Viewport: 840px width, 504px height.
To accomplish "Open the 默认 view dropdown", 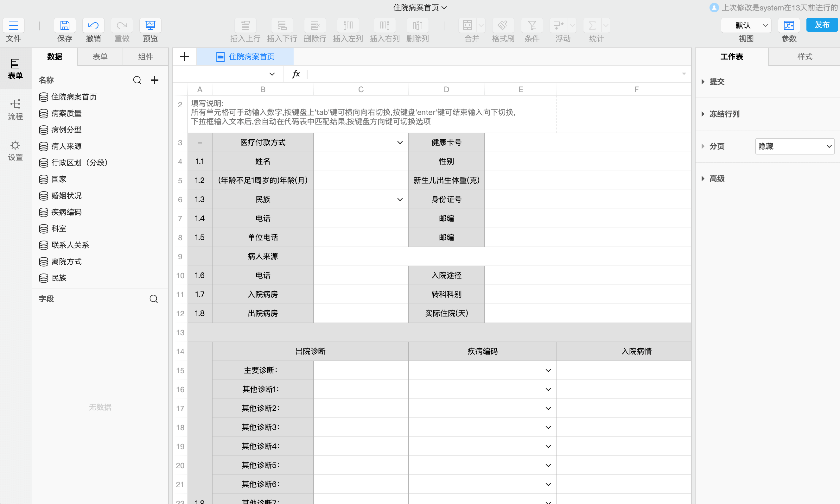I will 746,25.
